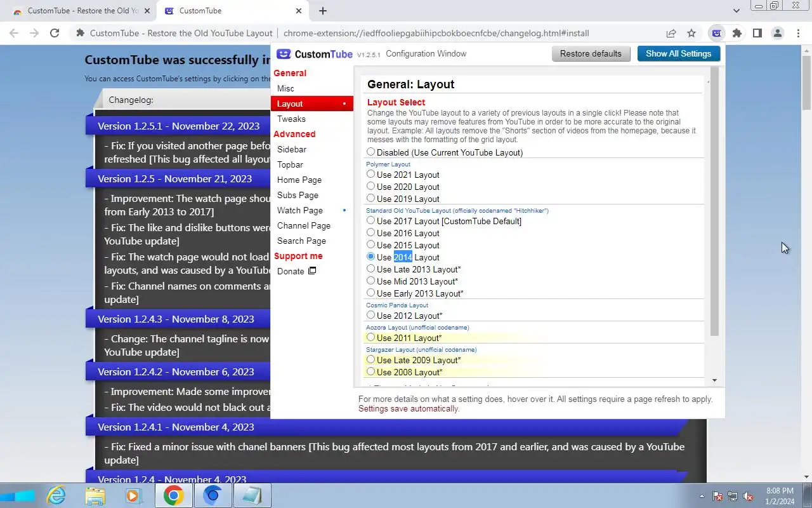Go to Channel Page settings
This screenshot has height=508, width=812.
pos(304,225)
